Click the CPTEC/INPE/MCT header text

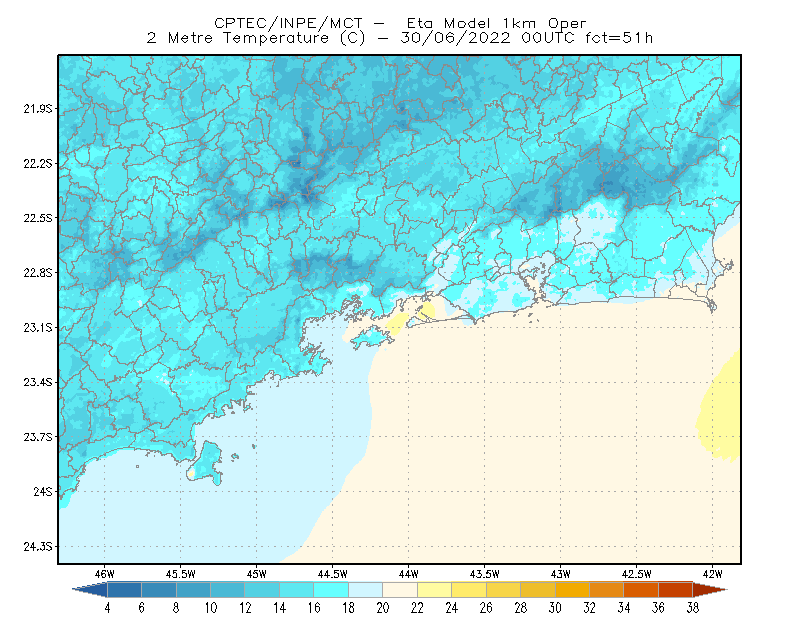pyautogui.click(x=288, y=23)
